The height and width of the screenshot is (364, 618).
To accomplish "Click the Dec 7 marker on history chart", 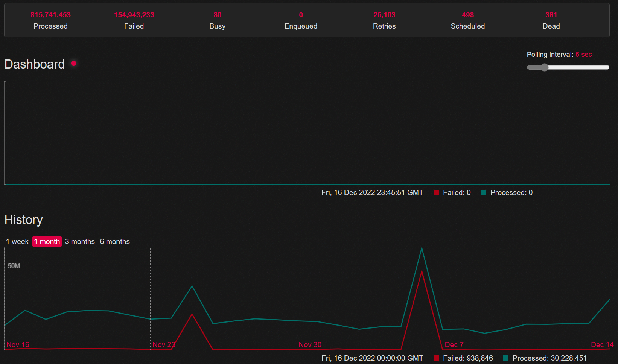I will [454, 344].
